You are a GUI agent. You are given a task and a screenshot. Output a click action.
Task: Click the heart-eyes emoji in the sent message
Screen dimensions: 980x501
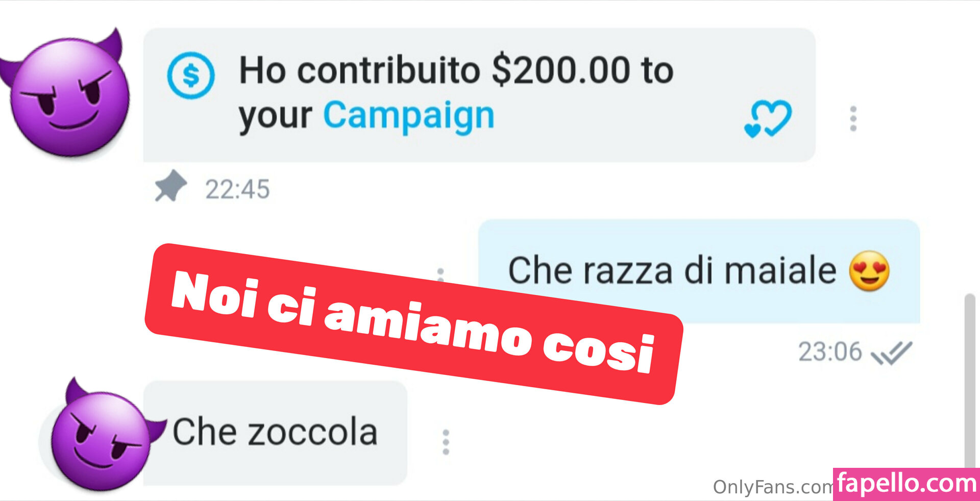tap(869, 271)
